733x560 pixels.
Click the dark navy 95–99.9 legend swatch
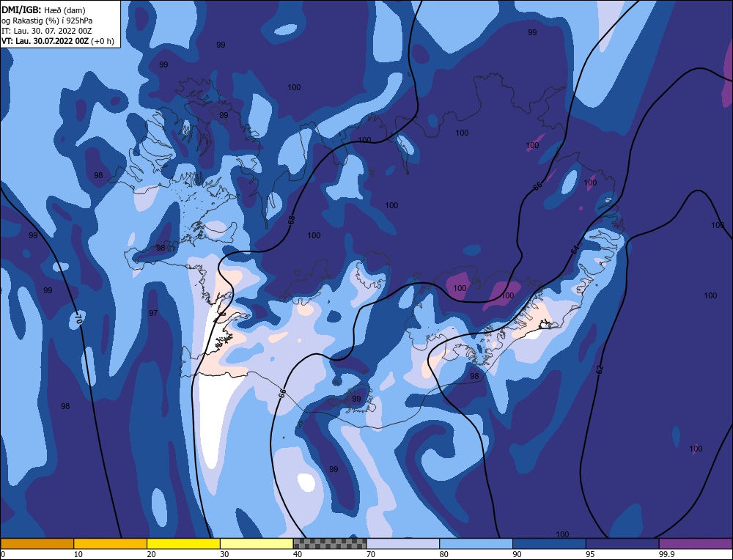(x=622, y=543)
